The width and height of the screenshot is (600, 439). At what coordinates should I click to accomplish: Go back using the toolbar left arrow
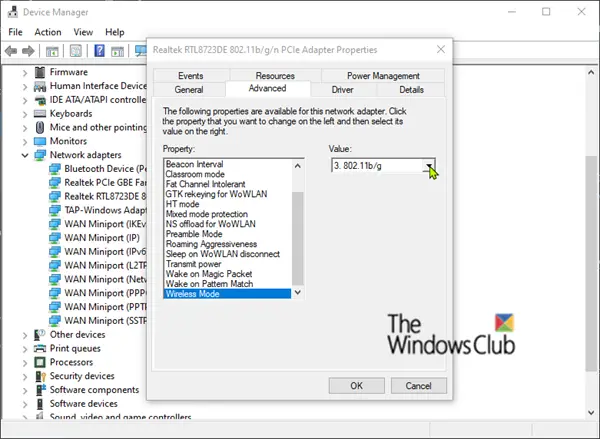click(11, 51)
